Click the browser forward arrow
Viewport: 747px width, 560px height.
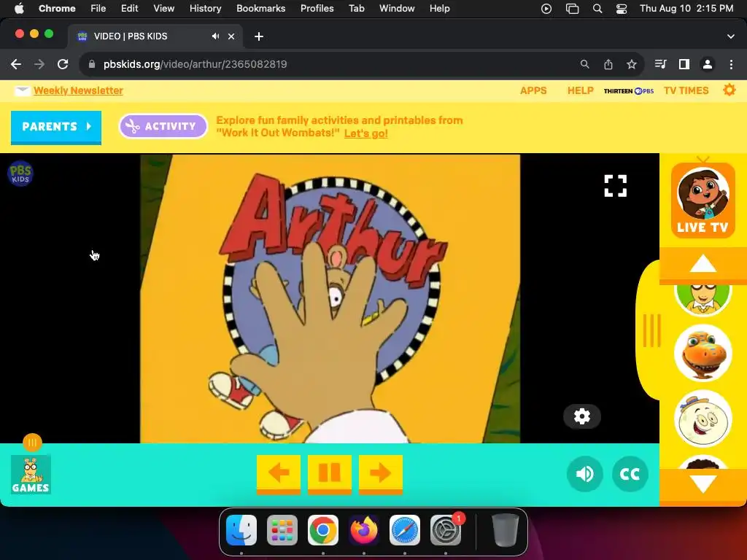pos(39,64)
